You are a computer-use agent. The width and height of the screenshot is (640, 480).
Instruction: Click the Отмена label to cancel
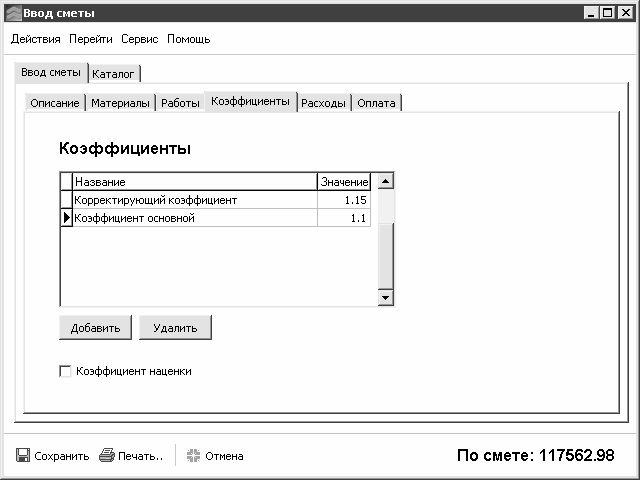[x=224, y=456]
